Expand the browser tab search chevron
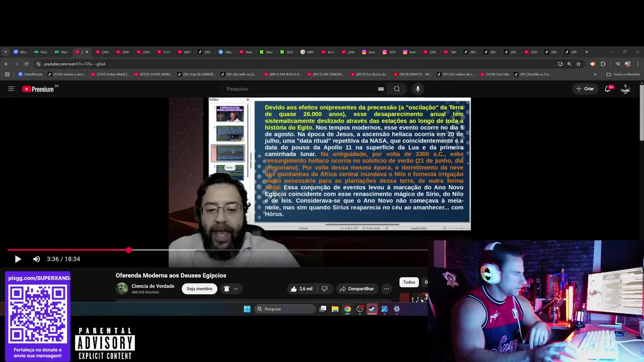This screenshot has height=362, width=644. (x=6, y=52)
